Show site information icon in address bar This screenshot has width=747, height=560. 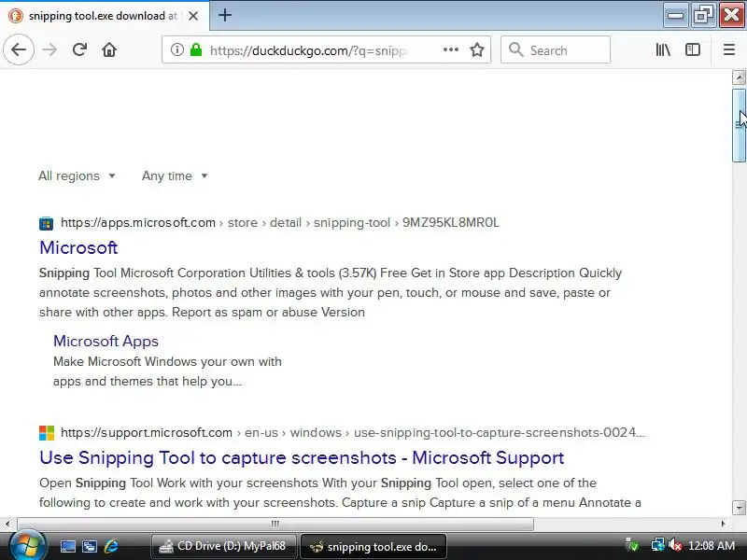pyautogui.click(x=177, y=49)
